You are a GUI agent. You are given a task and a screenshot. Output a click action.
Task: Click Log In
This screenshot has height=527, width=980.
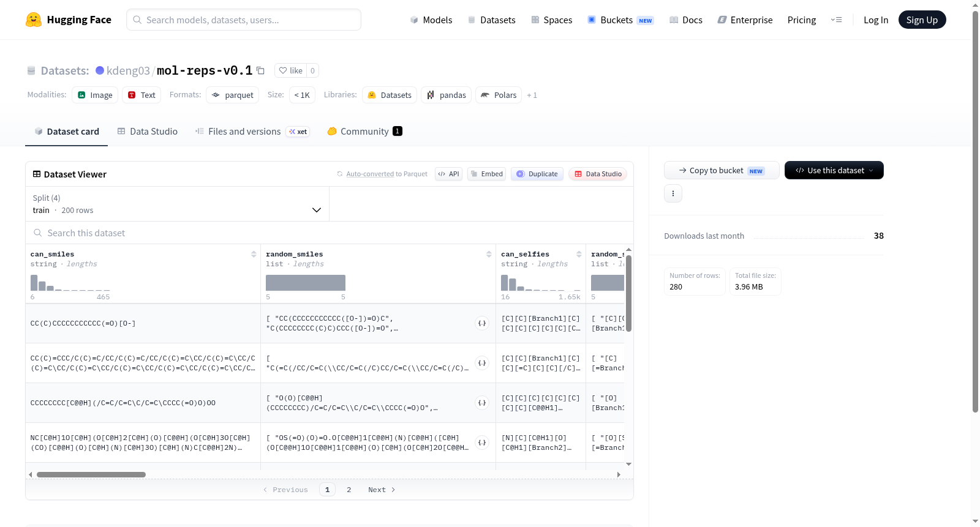click(876, 20)
